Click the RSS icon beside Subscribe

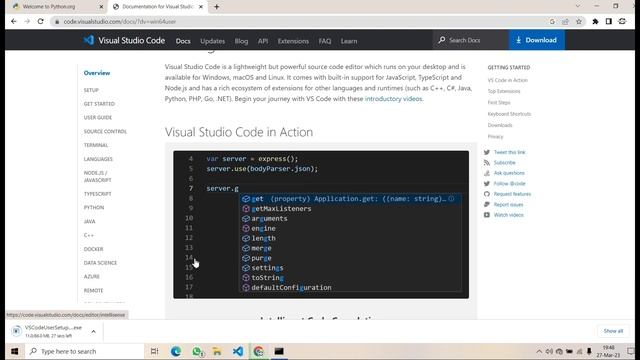tap(487, 162)
